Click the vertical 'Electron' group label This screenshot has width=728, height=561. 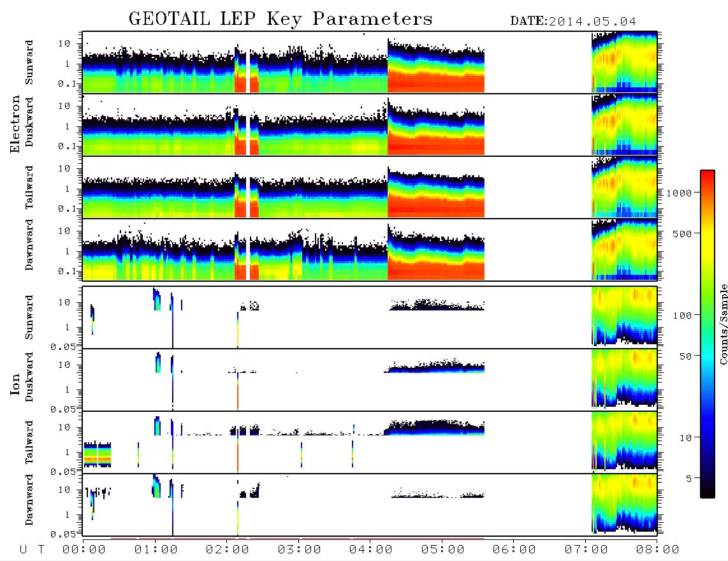[15, 124]
